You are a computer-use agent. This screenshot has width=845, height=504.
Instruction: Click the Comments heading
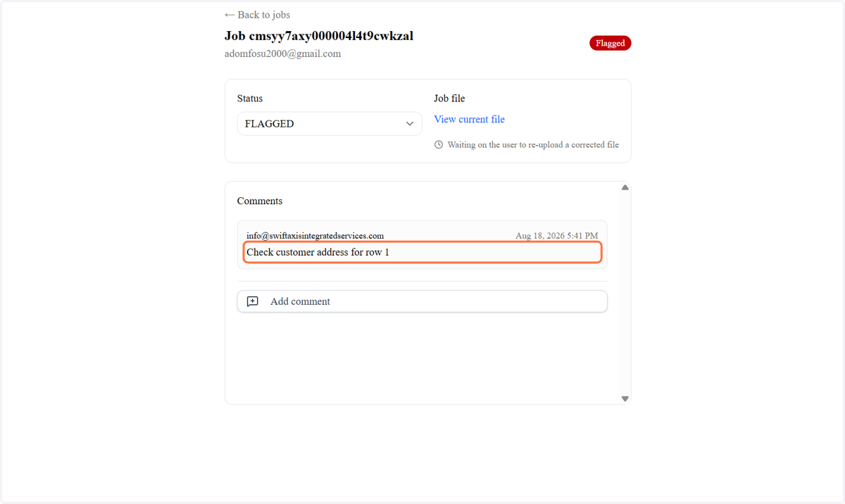(260, 201)
